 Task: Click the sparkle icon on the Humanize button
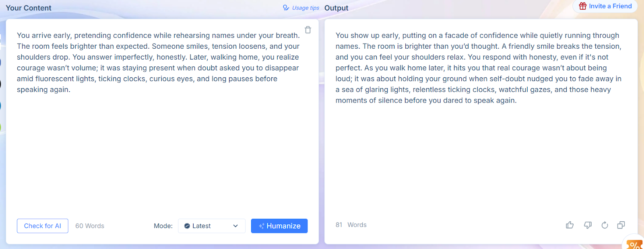[261, 226]
